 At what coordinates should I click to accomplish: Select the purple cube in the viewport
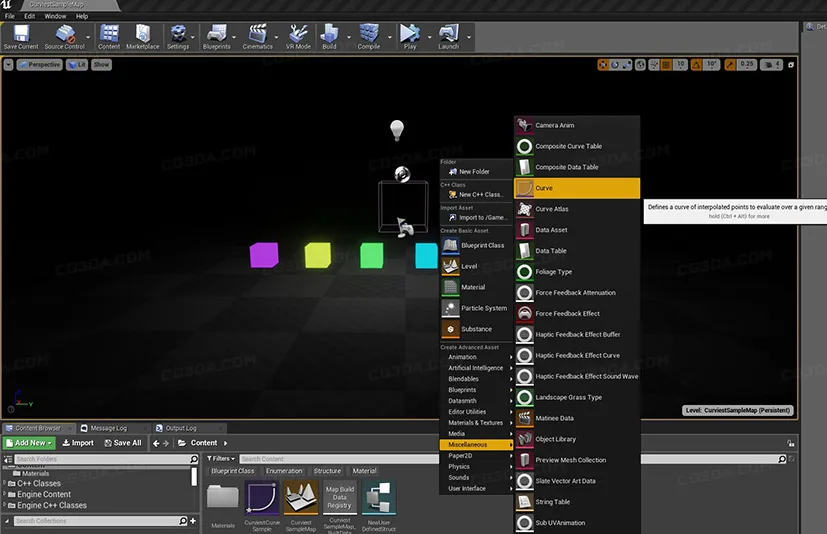(264, 255)
